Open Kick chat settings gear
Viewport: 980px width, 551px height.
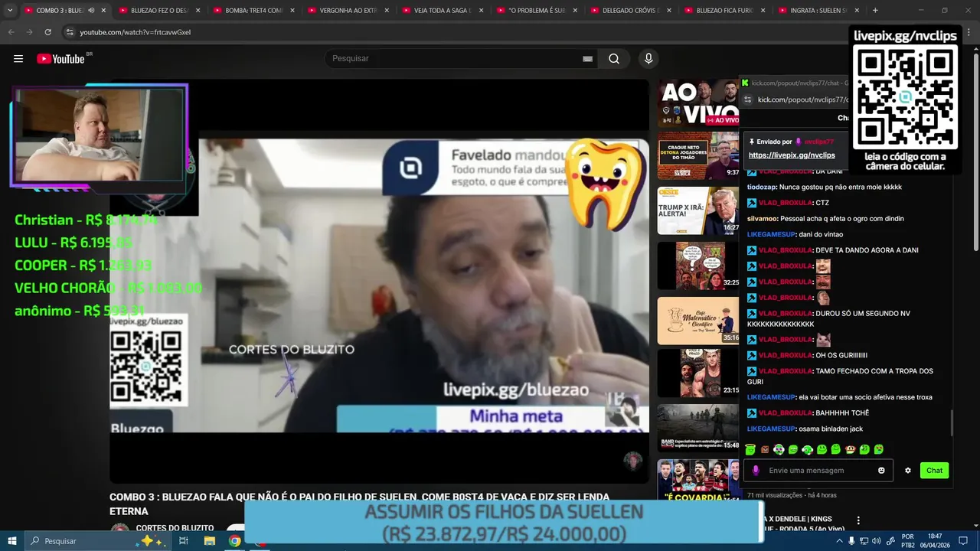pos(908,471)
